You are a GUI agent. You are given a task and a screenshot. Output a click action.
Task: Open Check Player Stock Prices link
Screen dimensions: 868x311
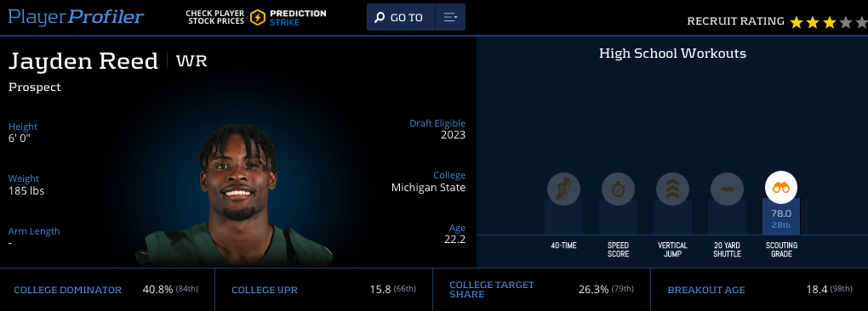point(216,17)
